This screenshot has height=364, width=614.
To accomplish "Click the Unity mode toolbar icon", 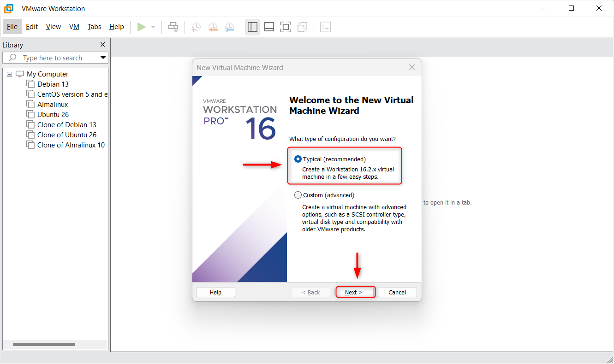I will (302, 27).
